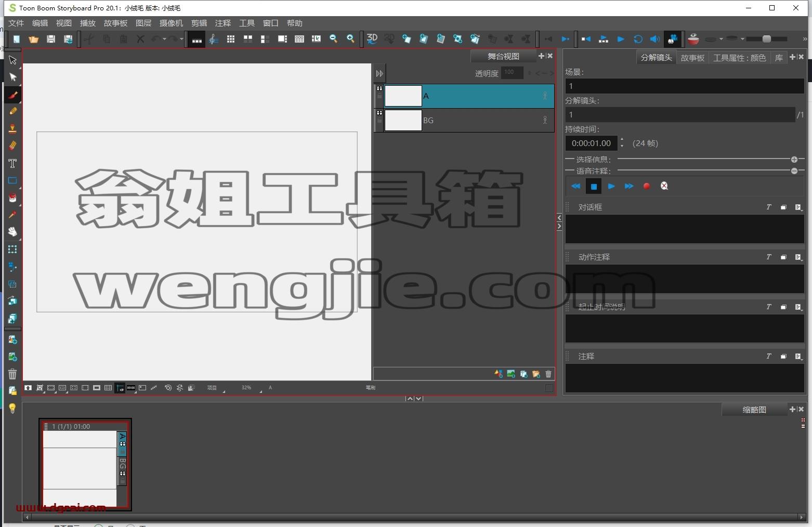Open the 帮助 menu
Screen dimensions: 812x527
coord(294,23)
